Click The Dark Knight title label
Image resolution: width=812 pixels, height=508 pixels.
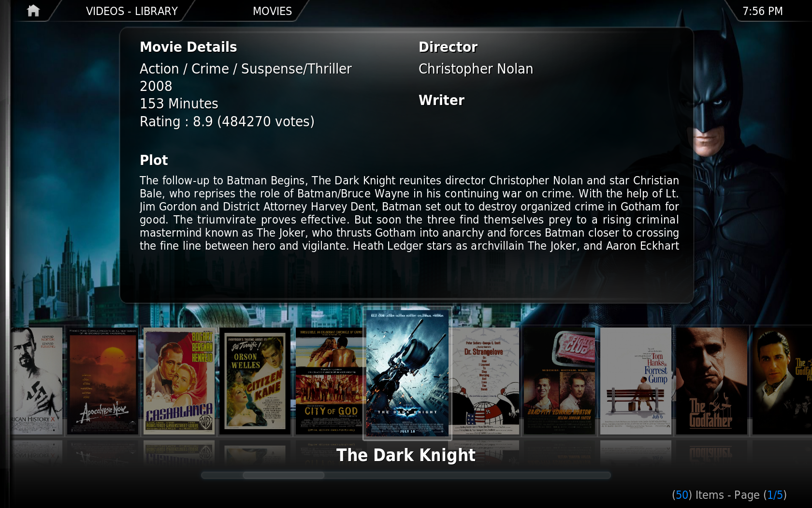[406, 455]
